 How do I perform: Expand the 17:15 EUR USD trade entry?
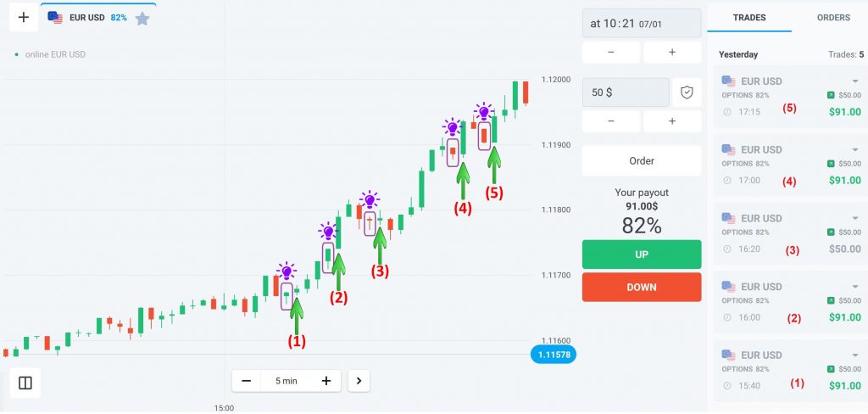coord(855,81)
